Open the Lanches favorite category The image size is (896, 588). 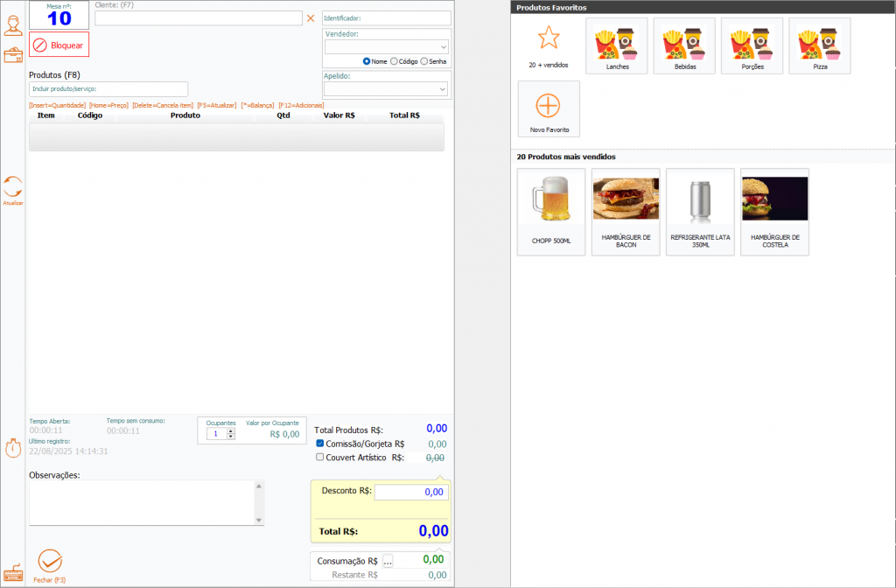tap(617, 45)
